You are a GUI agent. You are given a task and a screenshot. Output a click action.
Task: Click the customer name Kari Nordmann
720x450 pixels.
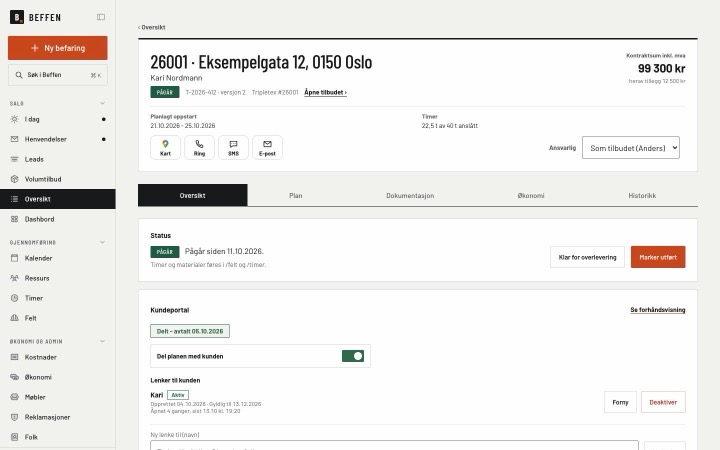click(x=176, y=78)
